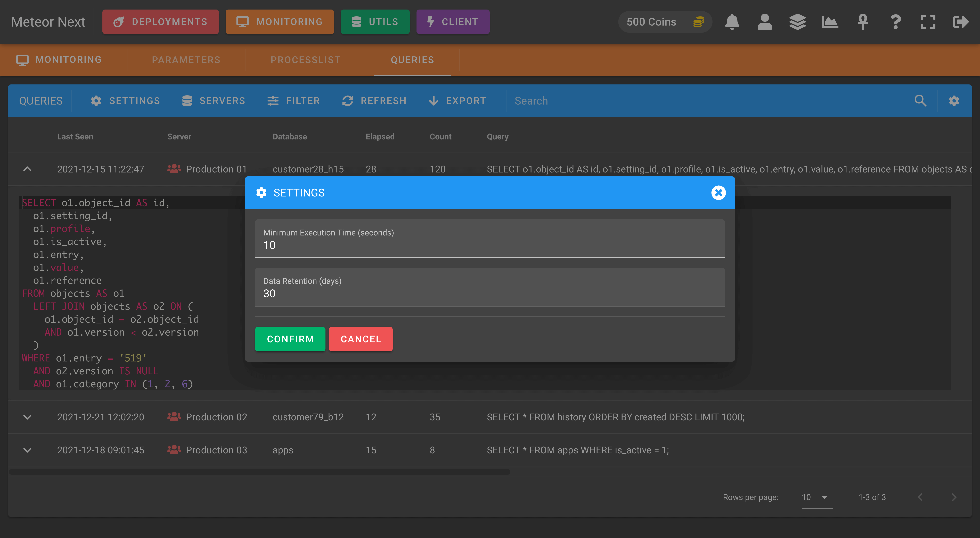980x538 pixels.
Task: Switch to the Parameters tab
Action: pos(186,60)
